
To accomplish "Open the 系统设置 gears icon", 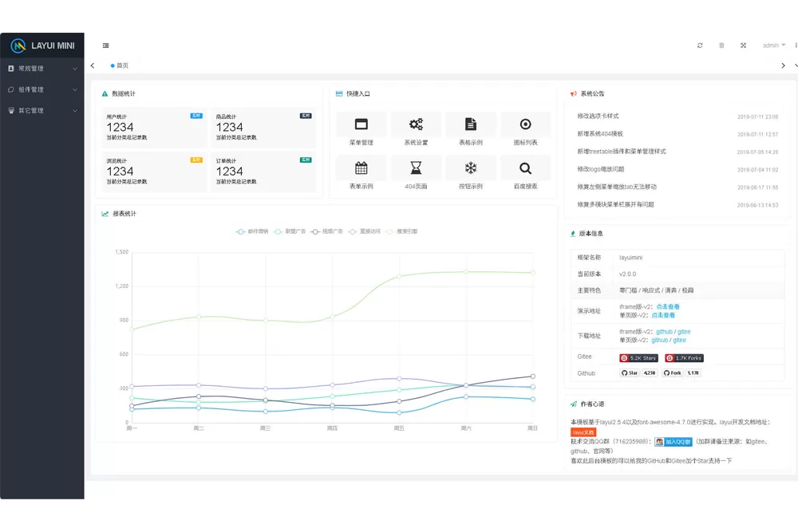I will (x=416, y=124).
